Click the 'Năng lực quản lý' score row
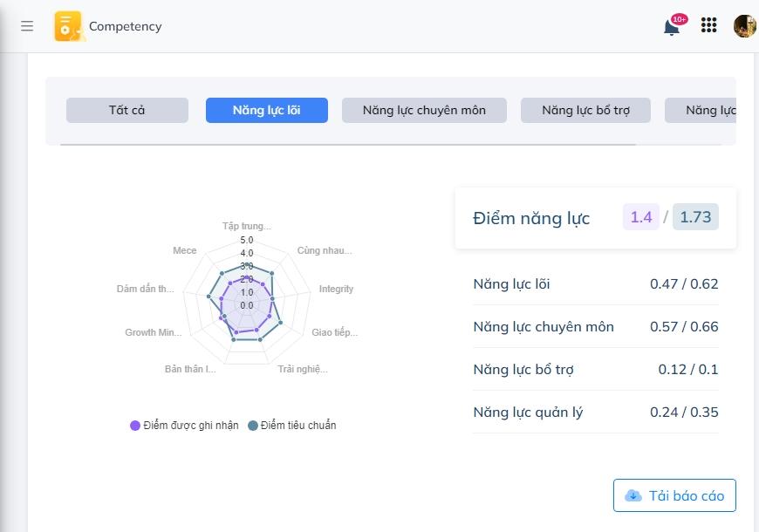759x532 pixels. pos(596,412)
